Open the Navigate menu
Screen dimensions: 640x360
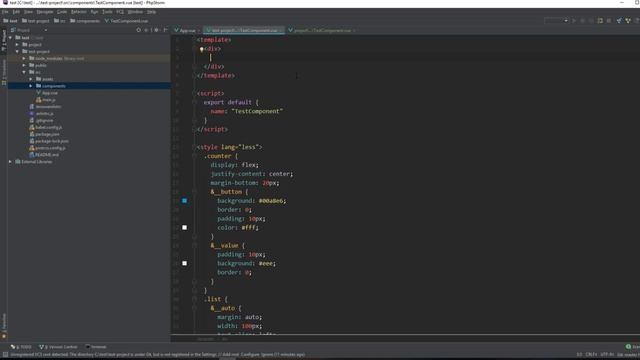point(44,12)
